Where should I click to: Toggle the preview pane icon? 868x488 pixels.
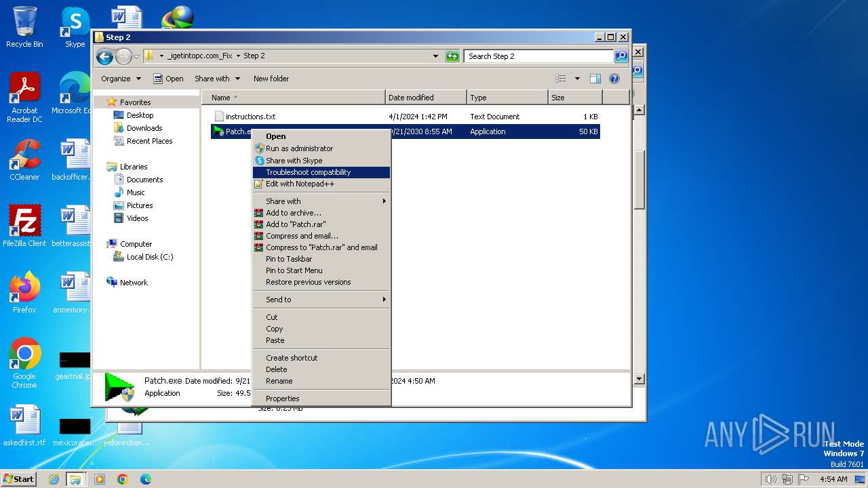coord(595,79)
